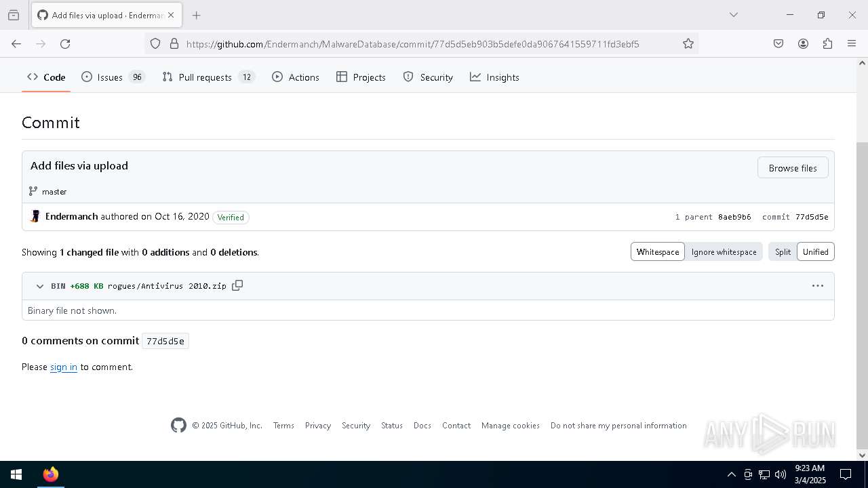Open Save to Pocket icon
The image size is (868, 488).
[778, 44]
